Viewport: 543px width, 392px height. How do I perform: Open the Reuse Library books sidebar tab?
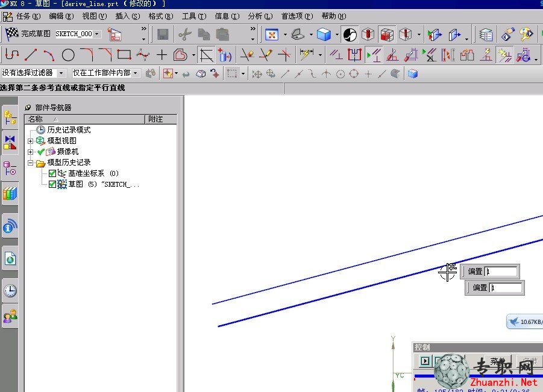(10, 194)
